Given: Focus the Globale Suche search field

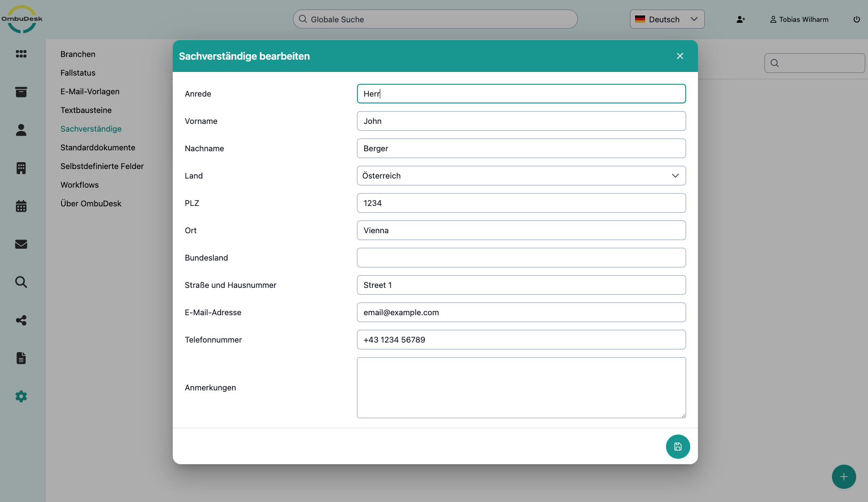Looking at the screenshot, I should pos(435,19).
